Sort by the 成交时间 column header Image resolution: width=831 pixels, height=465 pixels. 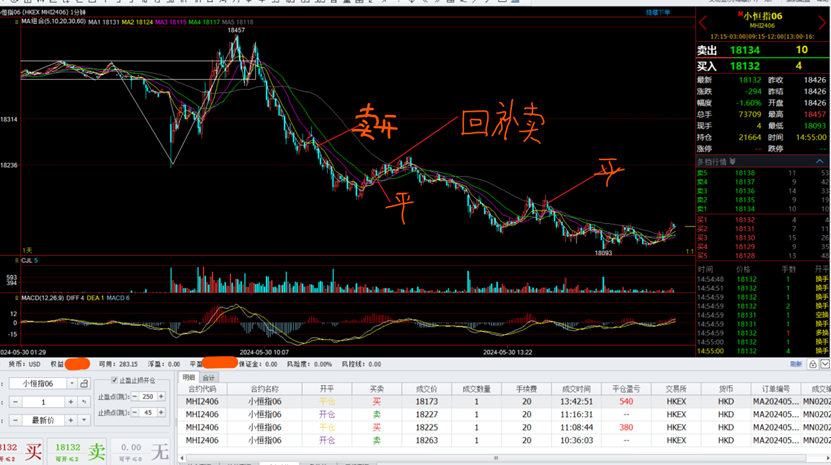[x=577, y=389]
